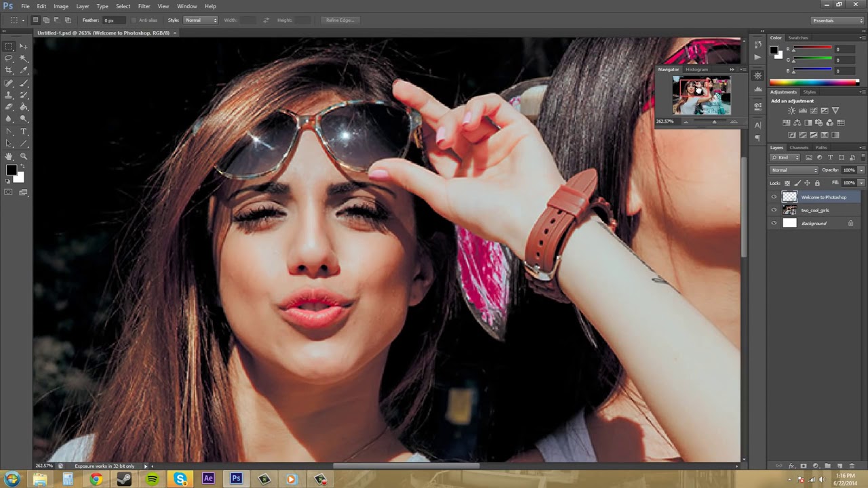868x488 pixels.
Task: Select the Eraser tool
Action: [x=9, y=106]
